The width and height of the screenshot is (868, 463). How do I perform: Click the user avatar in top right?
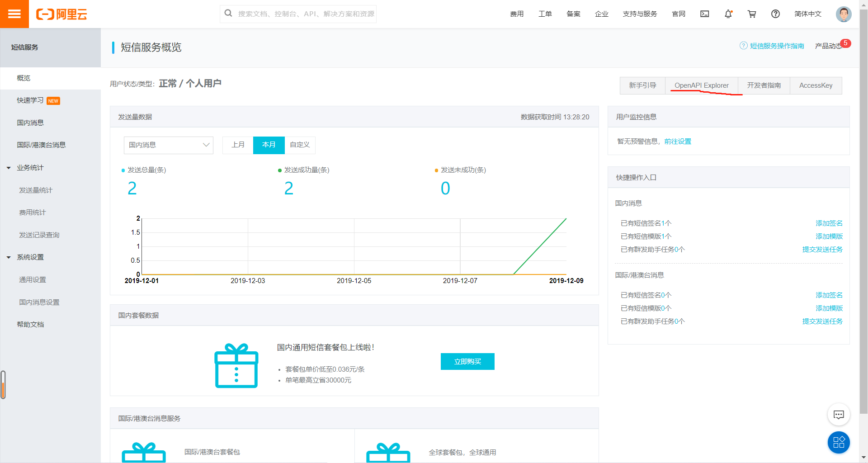pyautogui.click(x=844, y=14)
